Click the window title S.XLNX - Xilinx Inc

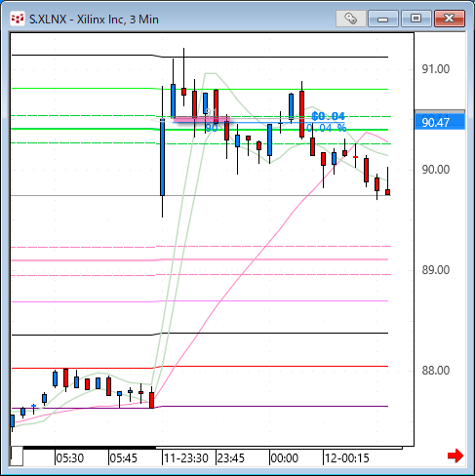94,20
